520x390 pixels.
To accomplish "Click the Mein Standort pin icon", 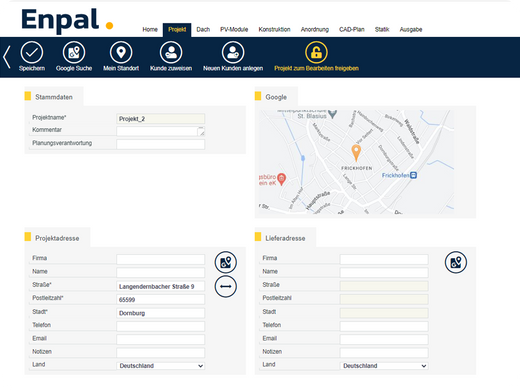I will pos(121,52).
